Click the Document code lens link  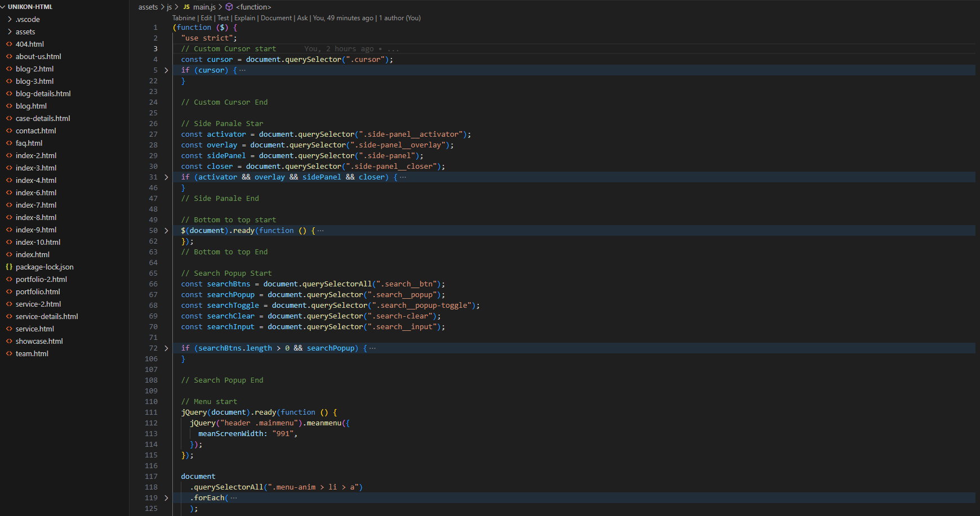tap(276, 18)
